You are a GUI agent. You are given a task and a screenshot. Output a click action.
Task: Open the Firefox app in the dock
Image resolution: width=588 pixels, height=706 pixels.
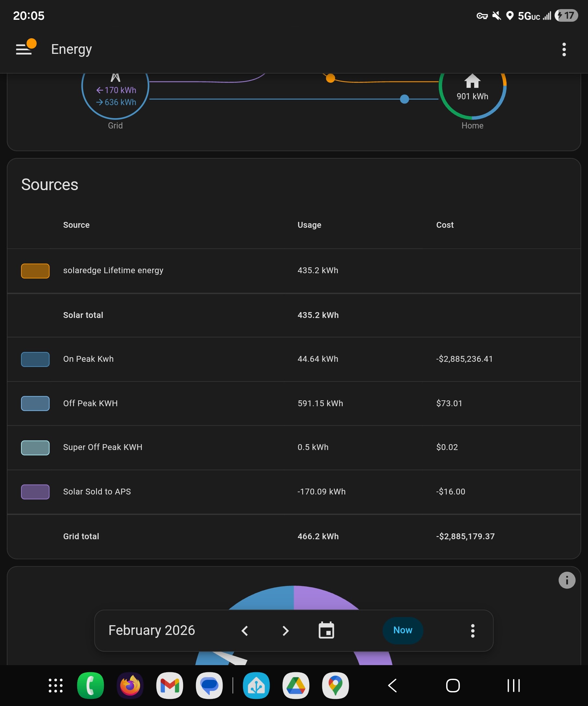point(130,686)
